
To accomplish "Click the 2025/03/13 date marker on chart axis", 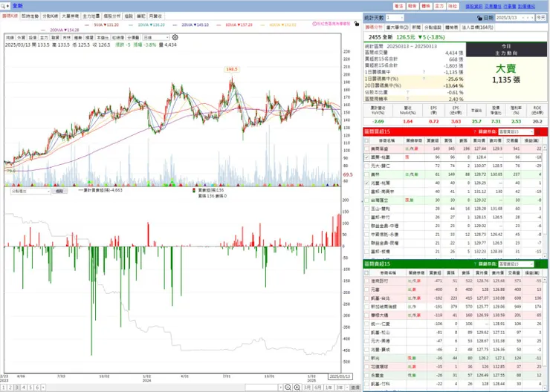I will click(340, 376).
